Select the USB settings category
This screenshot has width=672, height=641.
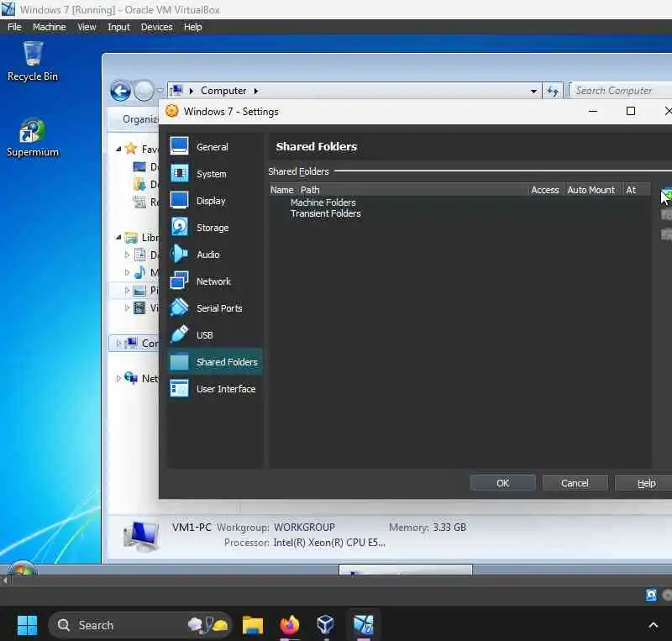click(215, 335)
